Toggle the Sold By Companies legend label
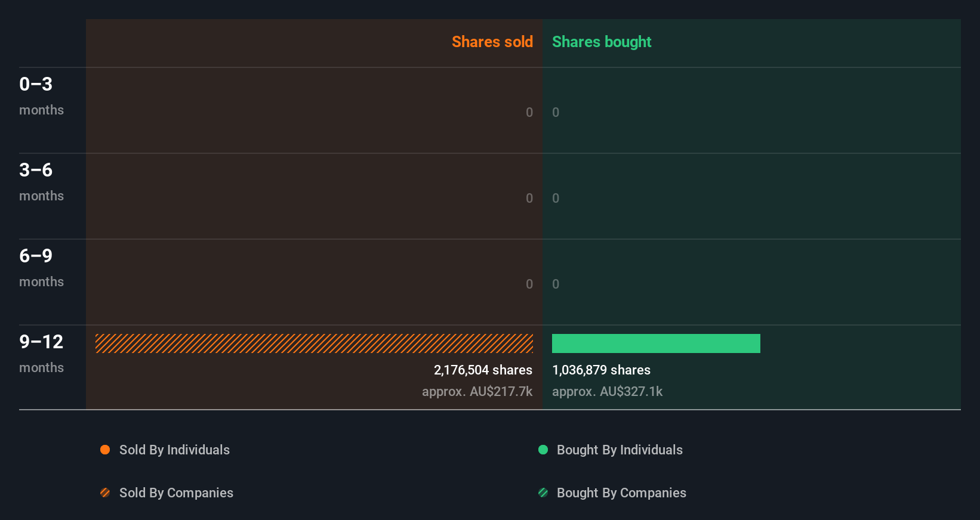980x520 pixels. click(x=176, y=493)
